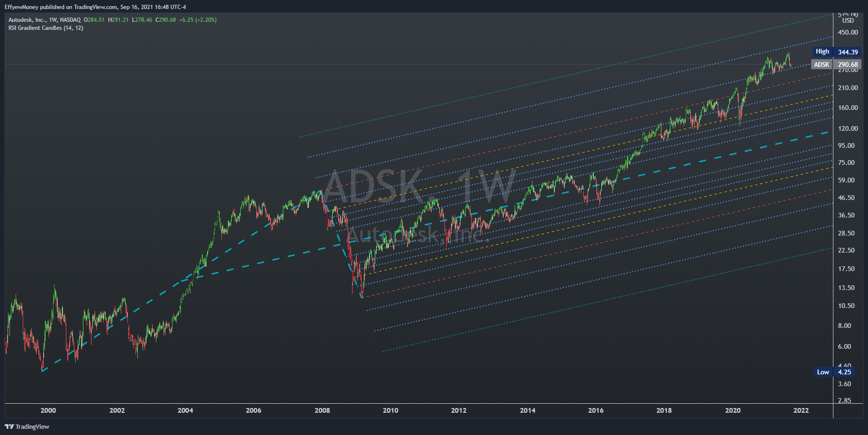The width and height of the screenshot is (868, 435).
Task: Click the 28.50 price axis label
Action: coord(846,233)
